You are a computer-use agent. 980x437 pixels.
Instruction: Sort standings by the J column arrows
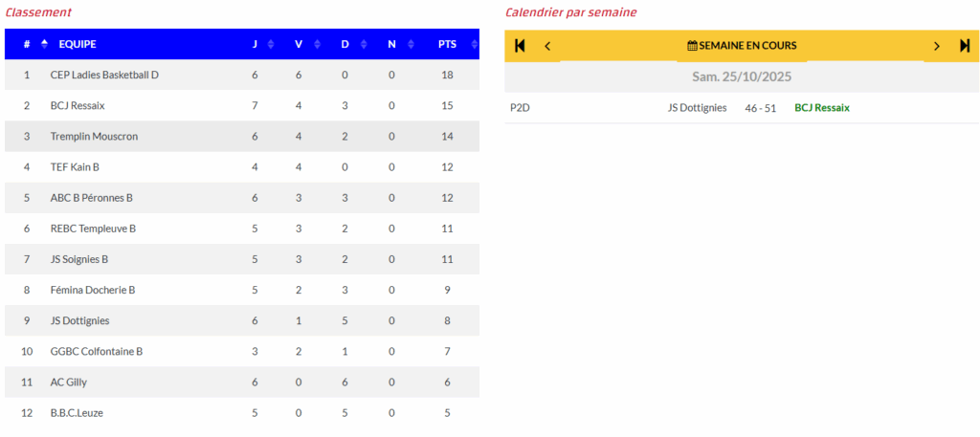pyautogui.click(x=271, y=44)
